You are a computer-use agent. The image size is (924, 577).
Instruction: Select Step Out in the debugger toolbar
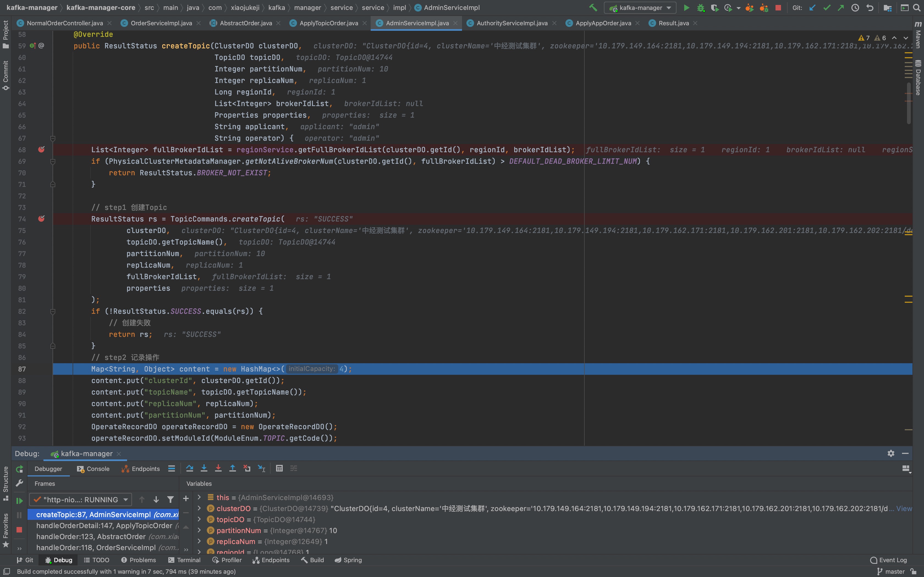[233, 468]
